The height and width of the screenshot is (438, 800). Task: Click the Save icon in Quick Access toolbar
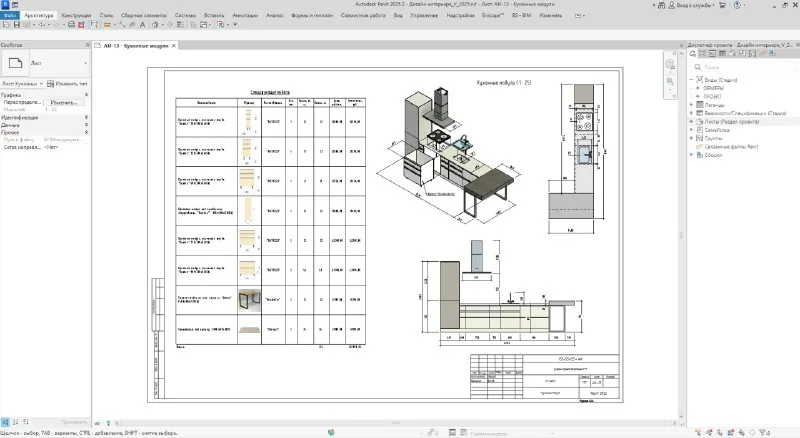pyautogui.click(x=16, y=25)
